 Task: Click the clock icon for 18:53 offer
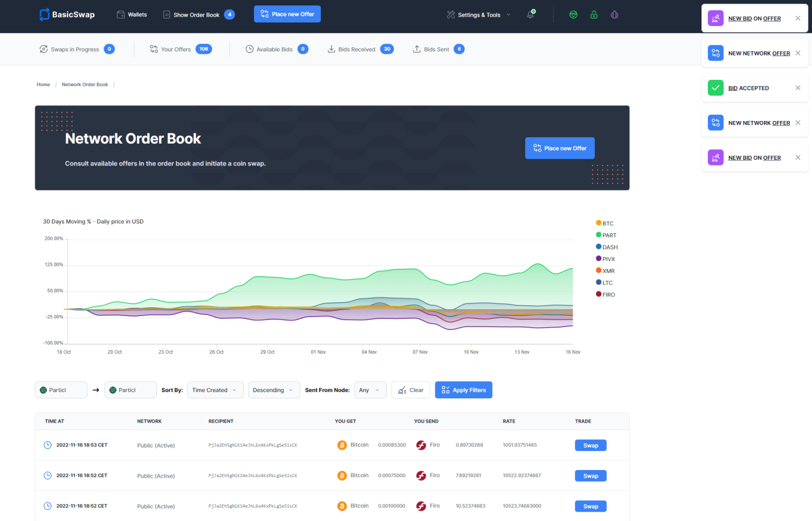click(x=48, y=445)
